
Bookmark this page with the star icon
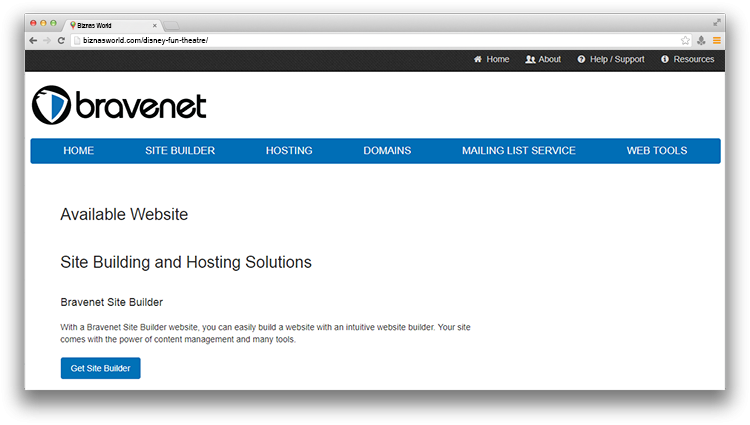pos(685,41)
